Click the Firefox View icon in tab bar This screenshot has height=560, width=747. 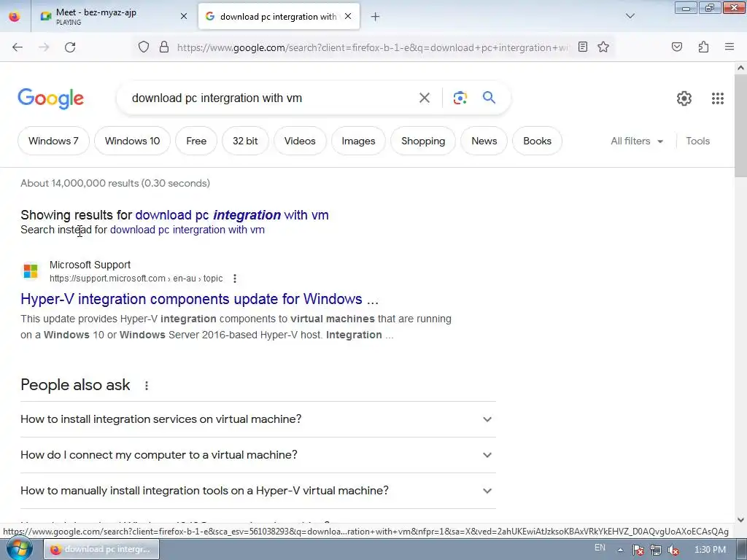(x=15, y=17)
